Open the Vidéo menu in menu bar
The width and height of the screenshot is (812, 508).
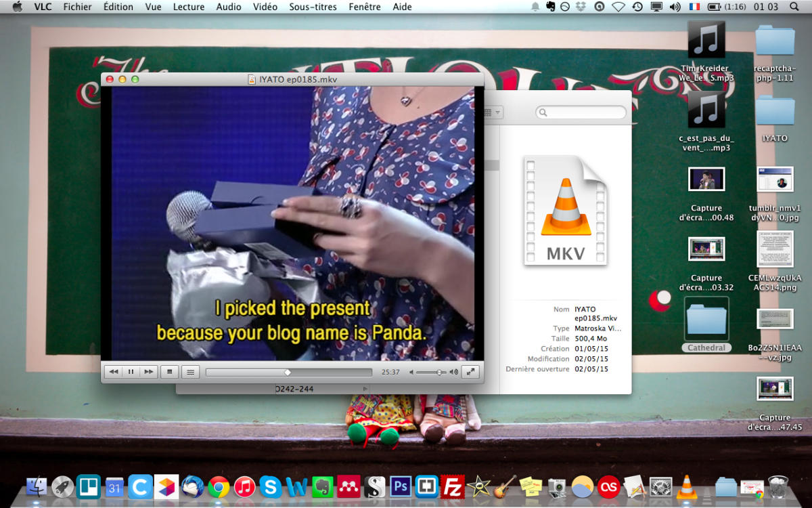[x=265, y=7]
